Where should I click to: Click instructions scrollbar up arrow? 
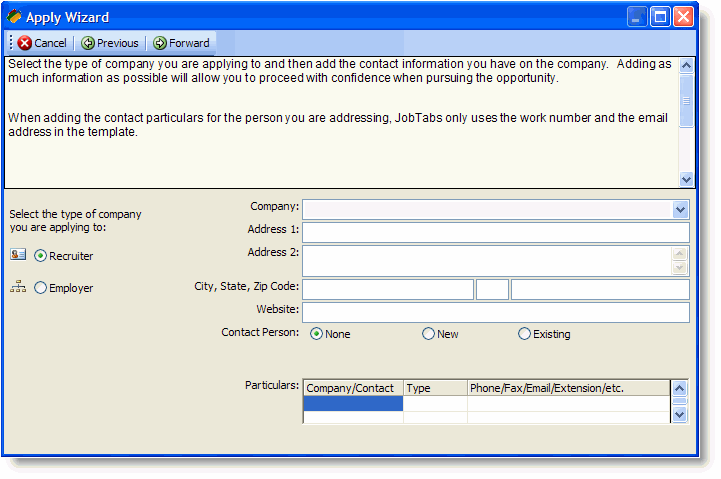[686, 65]
